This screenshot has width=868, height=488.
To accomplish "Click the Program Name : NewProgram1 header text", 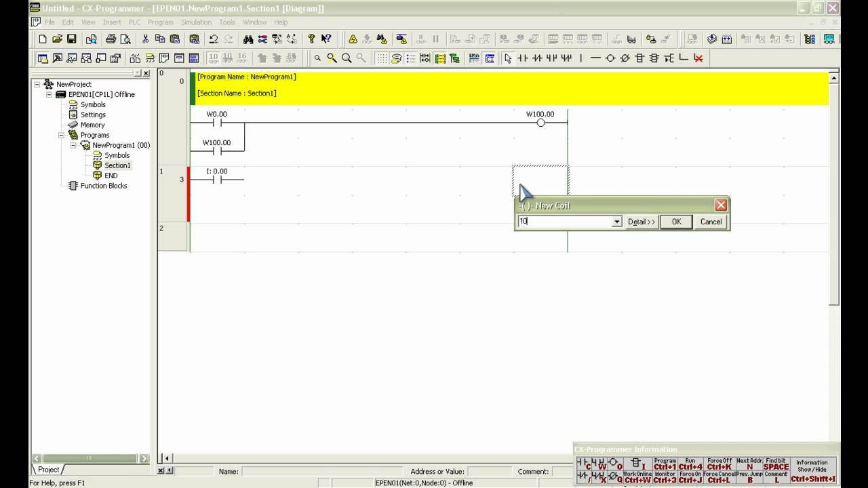I will (246, 77).
